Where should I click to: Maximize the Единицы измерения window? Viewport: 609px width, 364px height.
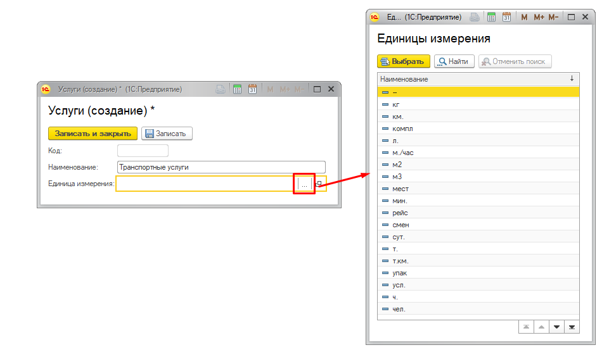point(571,17)
